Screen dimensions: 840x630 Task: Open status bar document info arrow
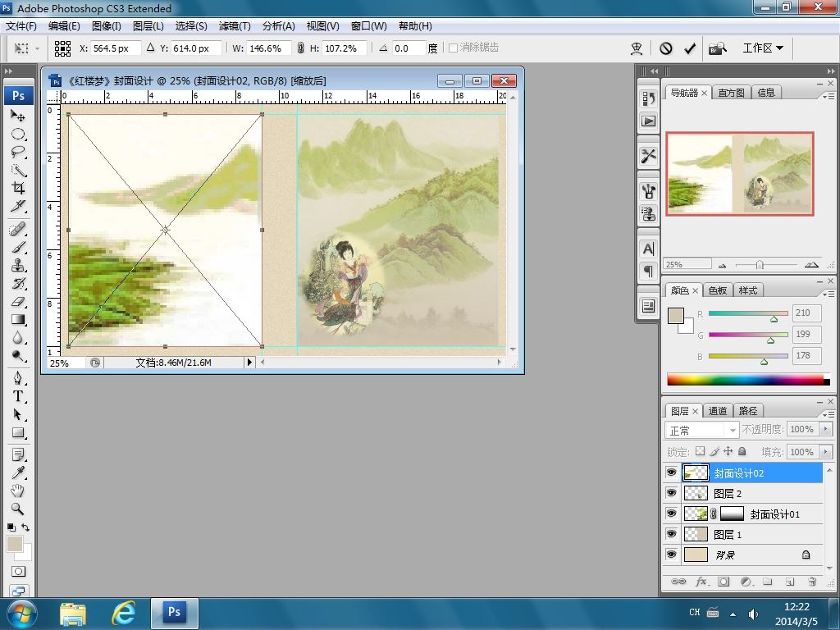(x=249, y=362)
